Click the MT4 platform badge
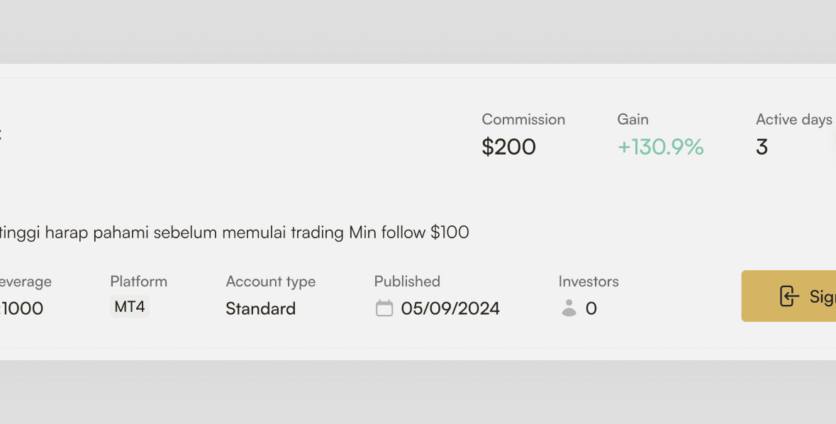The height and width of the screenshot is (424, 836). [130, 307]
